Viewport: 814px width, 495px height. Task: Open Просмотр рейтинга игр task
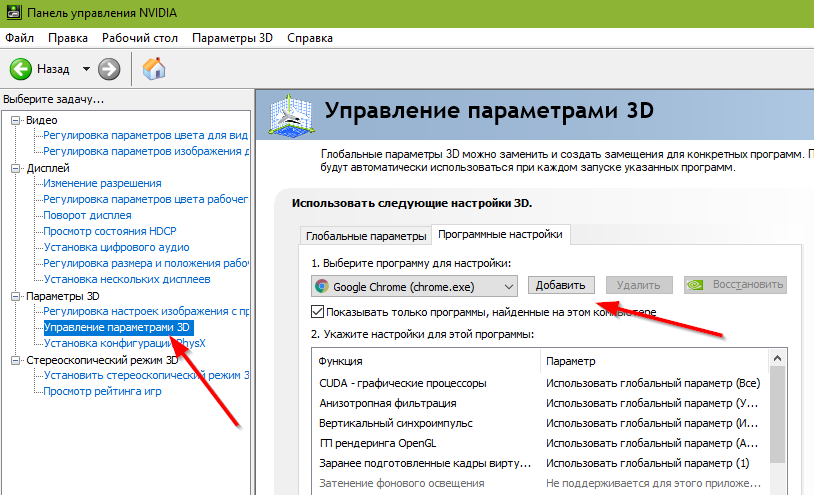(x=102, y=391)
